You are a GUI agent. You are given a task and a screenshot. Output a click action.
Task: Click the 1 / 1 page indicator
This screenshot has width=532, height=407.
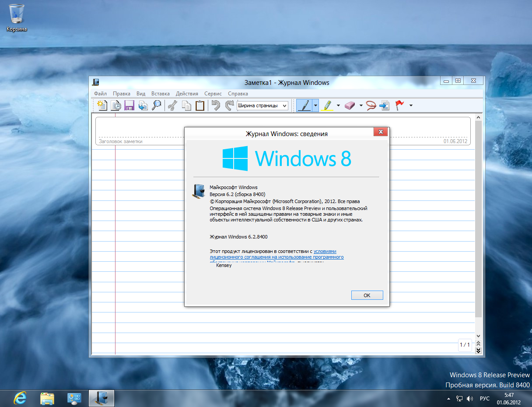click(x=465, y=345)
